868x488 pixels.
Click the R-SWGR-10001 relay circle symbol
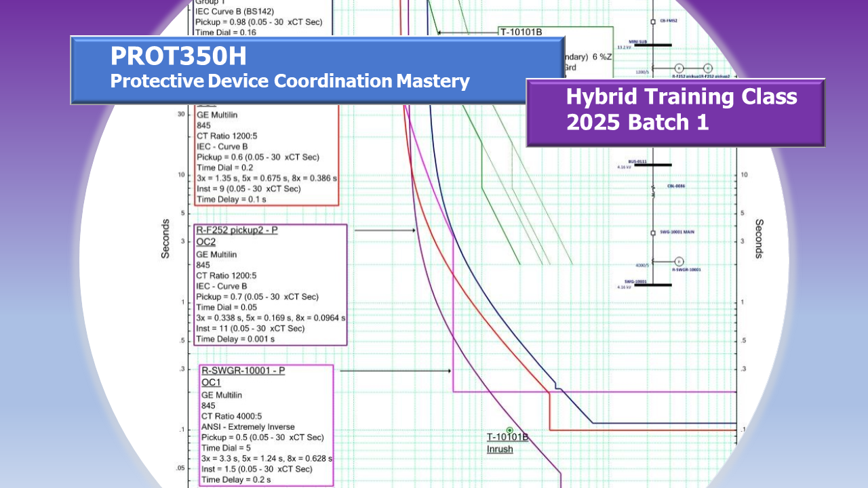coord(677,260)
